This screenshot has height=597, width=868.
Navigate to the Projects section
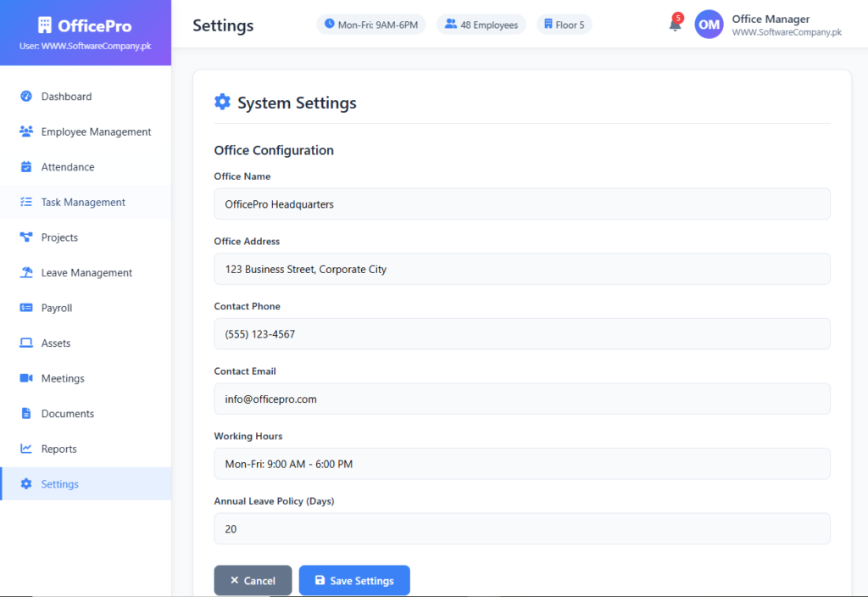(59, 237)
